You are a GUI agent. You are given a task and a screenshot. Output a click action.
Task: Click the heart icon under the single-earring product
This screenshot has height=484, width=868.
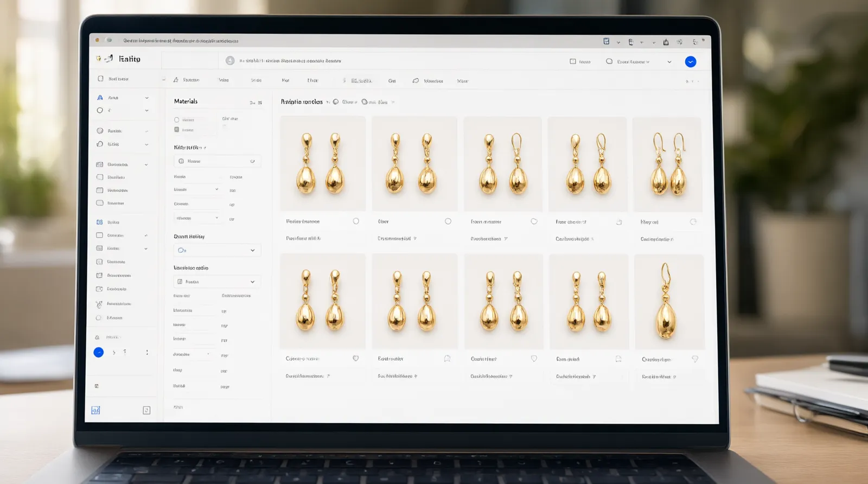[695, 359]
